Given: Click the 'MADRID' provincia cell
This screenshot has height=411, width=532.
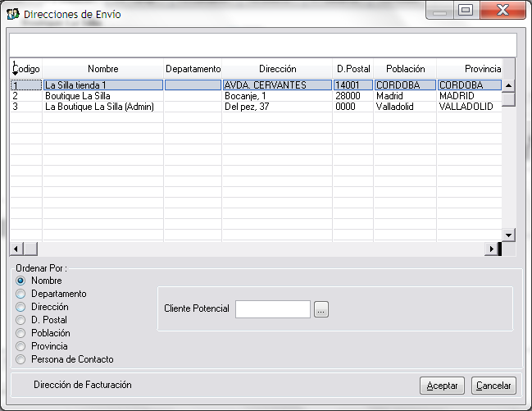Looking at the screenshot, I should coord(470,96).
